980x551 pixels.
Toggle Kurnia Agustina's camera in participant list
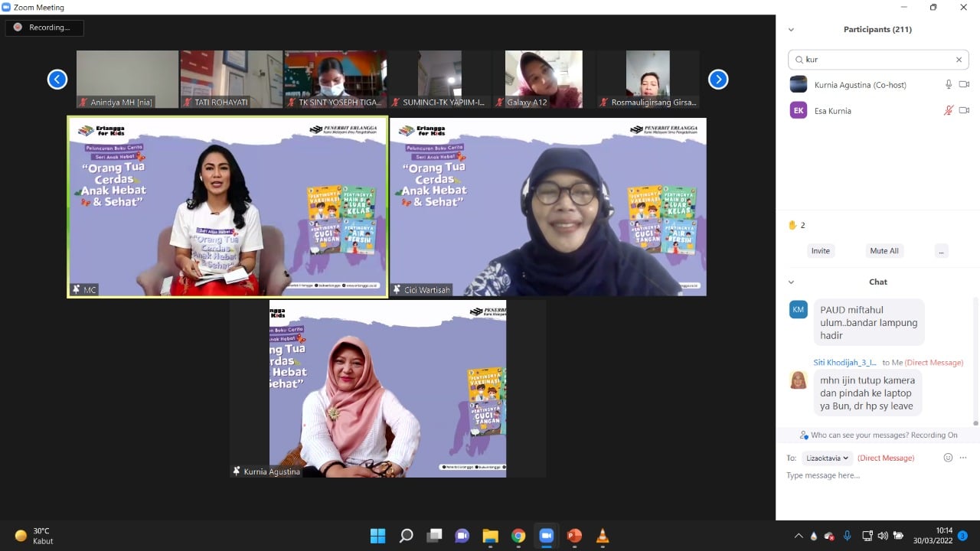964,85
